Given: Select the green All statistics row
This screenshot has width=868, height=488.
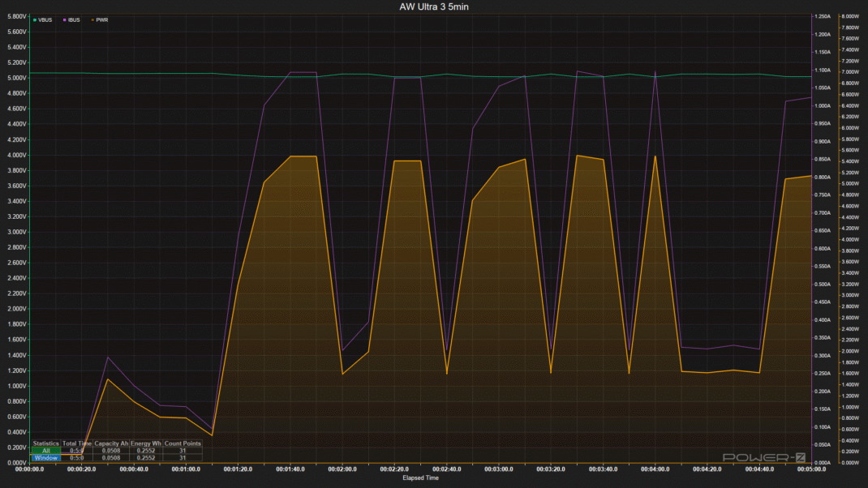Looking at the screenshot, I should (45, 451).
